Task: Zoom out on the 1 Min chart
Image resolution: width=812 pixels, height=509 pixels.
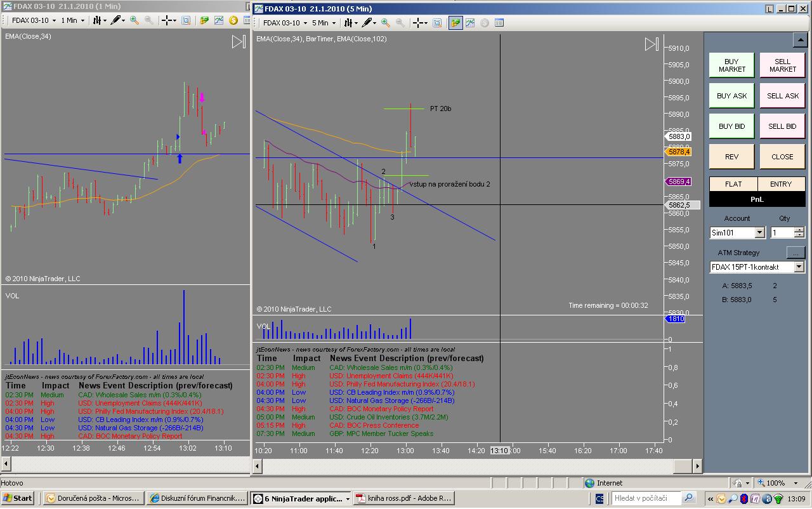Action: coord(148,20)
